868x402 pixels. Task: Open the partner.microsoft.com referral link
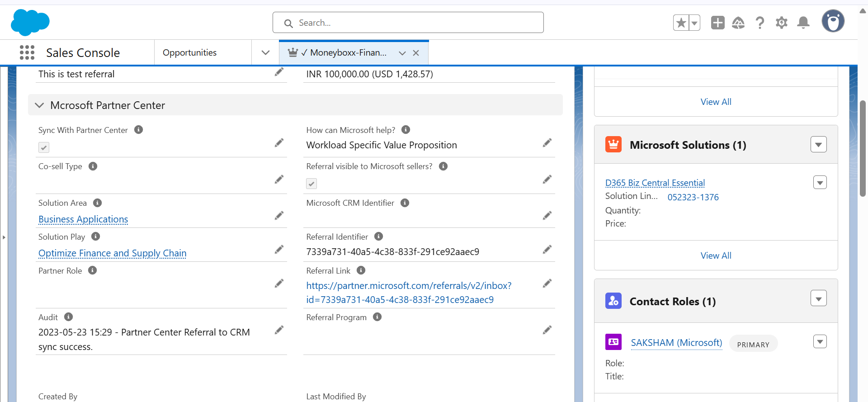409,293
